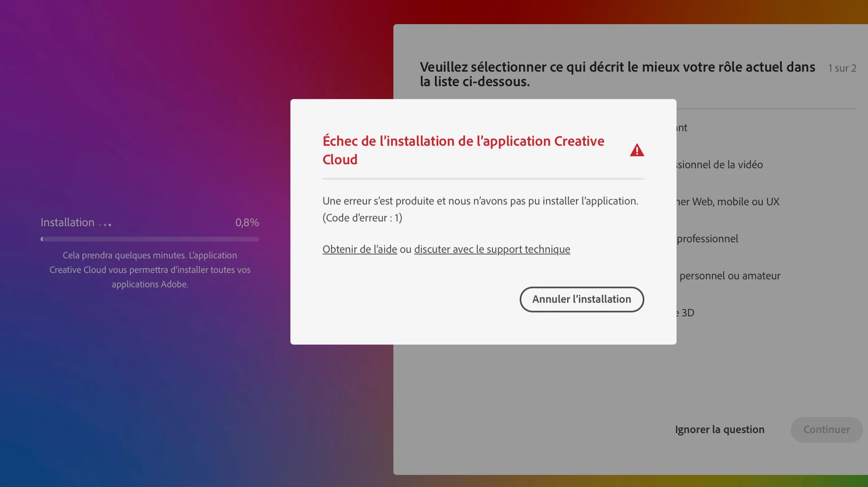Click the "Installation" status label

click(68, 223)
